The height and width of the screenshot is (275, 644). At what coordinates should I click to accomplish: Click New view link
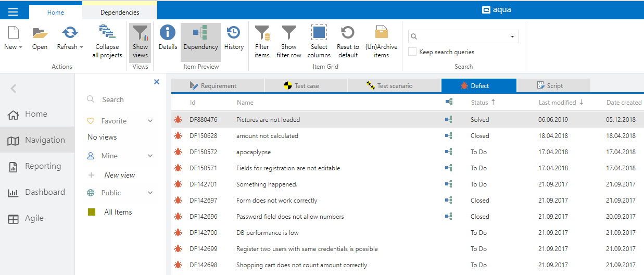pyautogui.click(x=120, y=176)
